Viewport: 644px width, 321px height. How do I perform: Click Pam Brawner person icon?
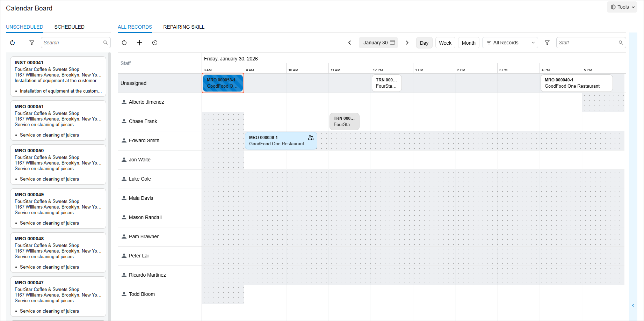click(x=124, y=236)
